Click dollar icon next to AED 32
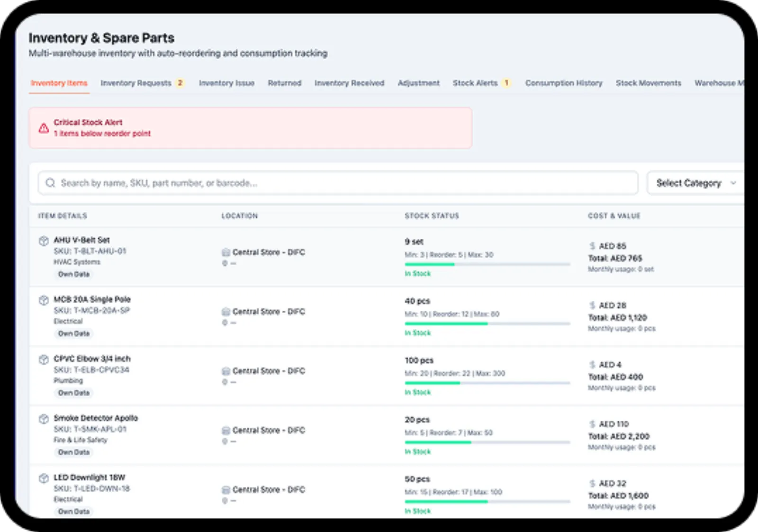Screen dimensions: 758x532 click(592, 484)
